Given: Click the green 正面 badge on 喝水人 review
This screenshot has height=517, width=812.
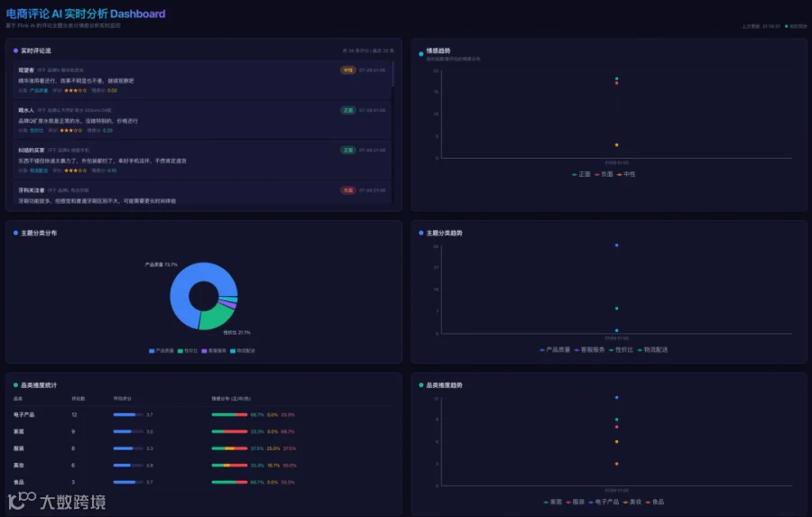Looking at the screenshot, I should (x=348, y=110).
